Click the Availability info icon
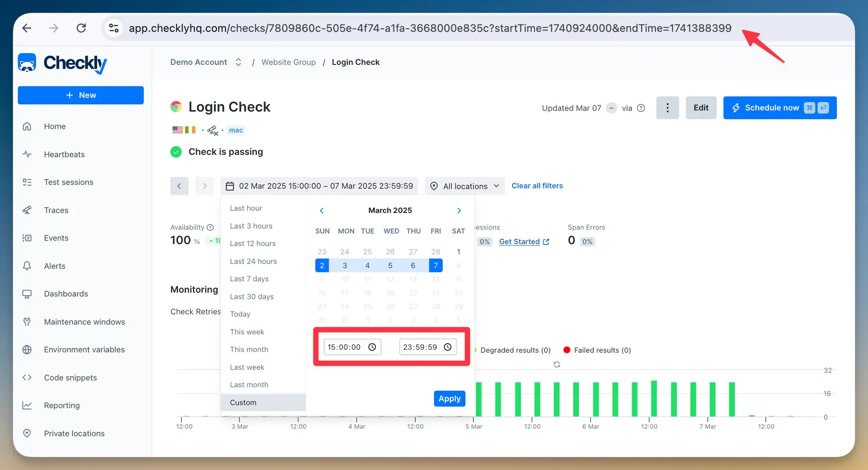Image resolution: width=868 pixels, height=470 pixels. click(210, 227)
